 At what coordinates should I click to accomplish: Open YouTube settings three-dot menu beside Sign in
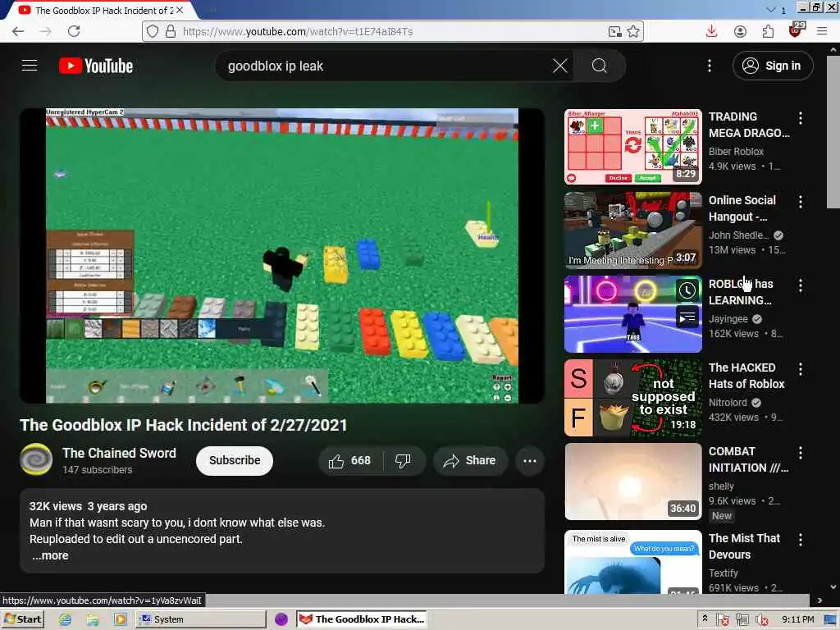710,66
